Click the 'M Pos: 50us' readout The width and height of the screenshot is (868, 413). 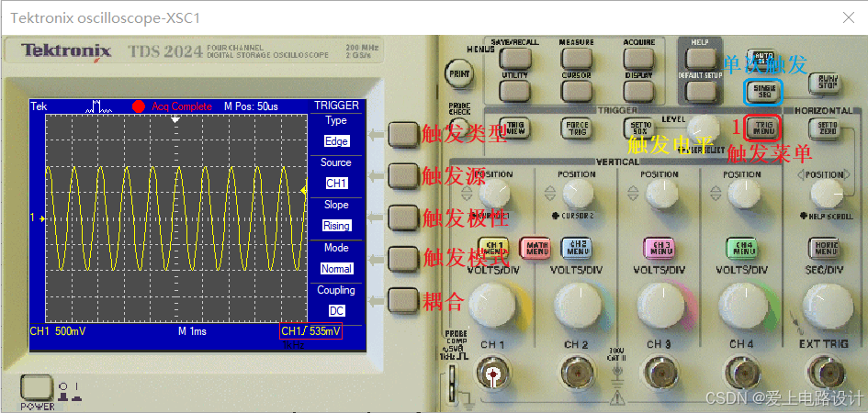pos(251,106)
